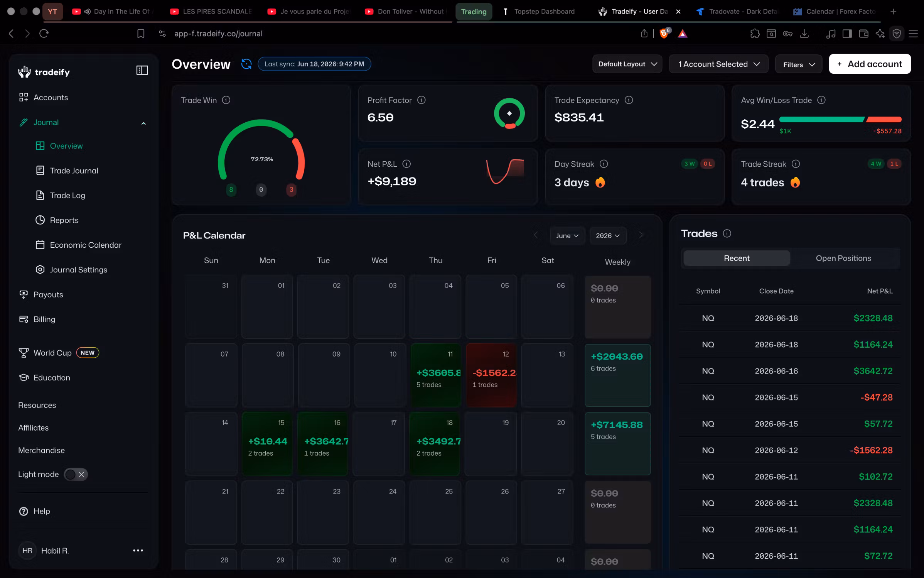924x578 pixels.
Task: Open the Trade Win info icon
Action: (226, 100)
